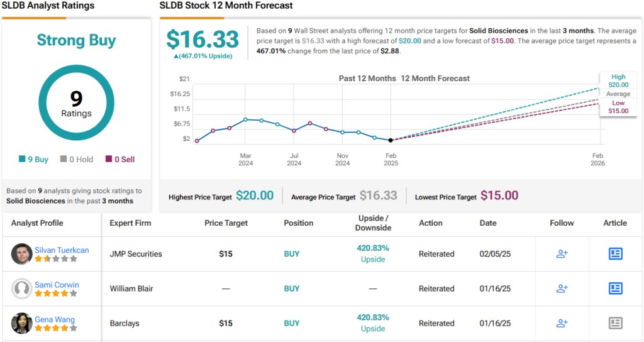Open Silvan Tuerkcan analyst profile link

[x=62, y=250]
